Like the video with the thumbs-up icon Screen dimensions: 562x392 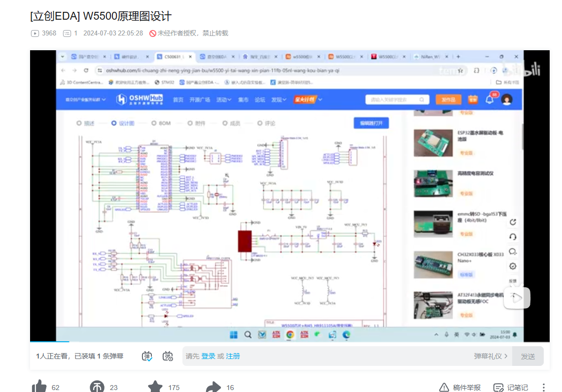[39, 387]
